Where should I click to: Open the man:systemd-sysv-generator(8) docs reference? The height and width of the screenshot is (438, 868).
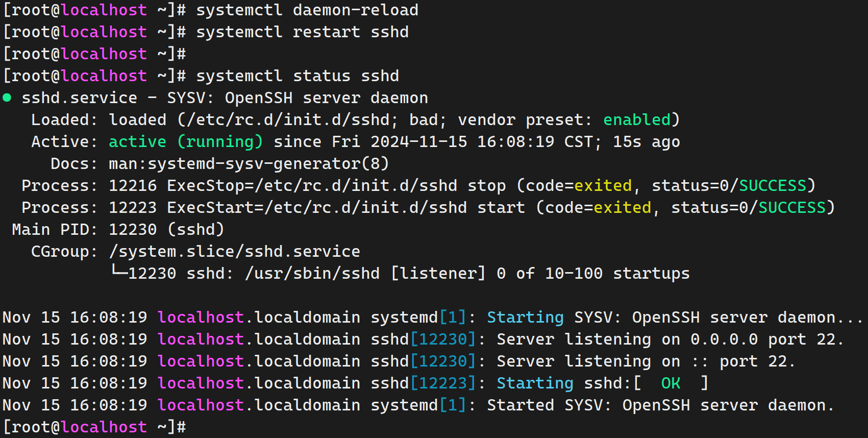249,164
